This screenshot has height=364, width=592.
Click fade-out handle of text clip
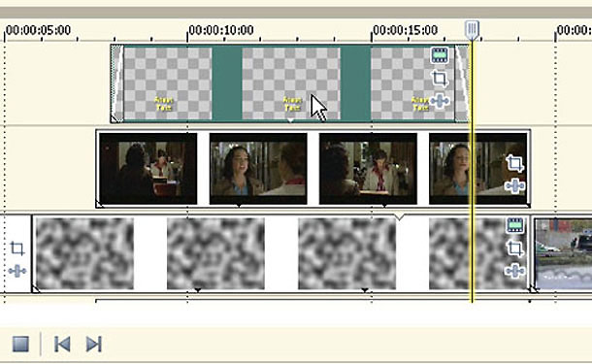click(x=462, y=83)
